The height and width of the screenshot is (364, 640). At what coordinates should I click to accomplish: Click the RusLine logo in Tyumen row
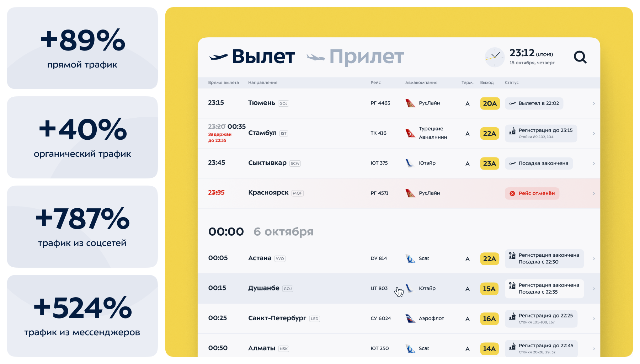(410, 103)
